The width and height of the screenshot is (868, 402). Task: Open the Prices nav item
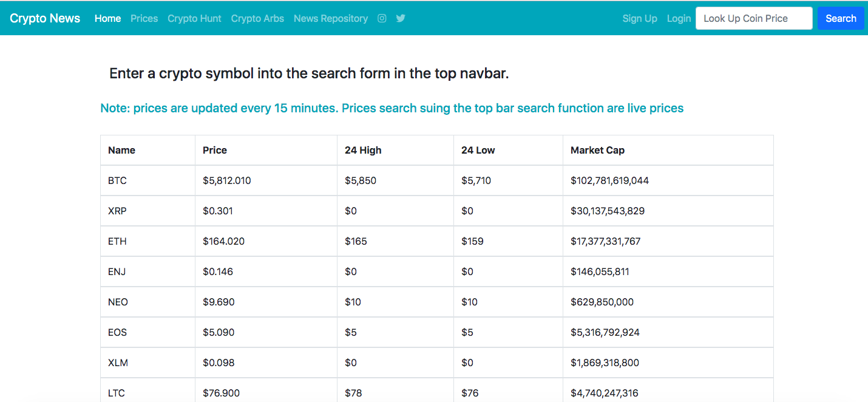[144, 18]
